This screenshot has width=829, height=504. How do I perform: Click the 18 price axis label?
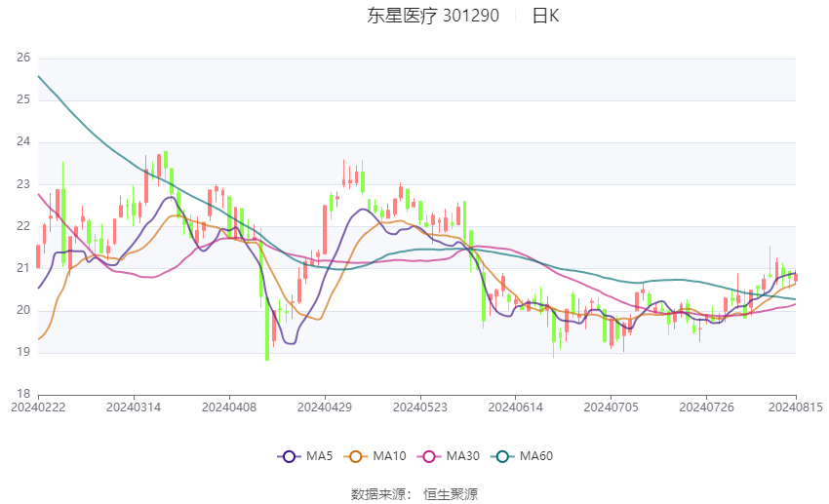[x=23, y=394]
